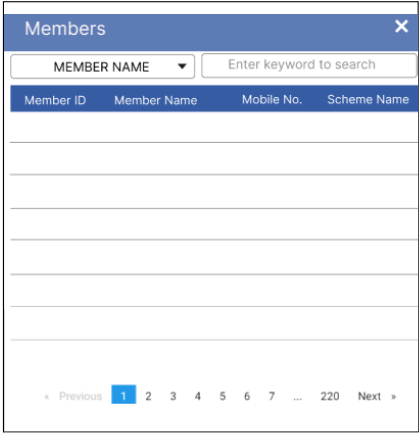The image size is (419, 434).
Task: Click the Mobile No. column header
Action: point(272,99)
